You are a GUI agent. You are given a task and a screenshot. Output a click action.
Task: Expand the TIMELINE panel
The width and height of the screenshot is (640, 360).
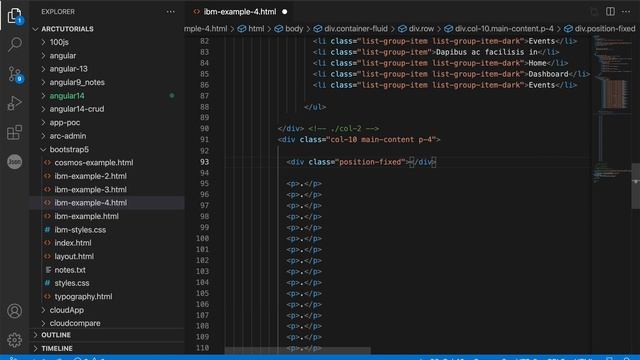pyautogui.click(x=57, y=349)
